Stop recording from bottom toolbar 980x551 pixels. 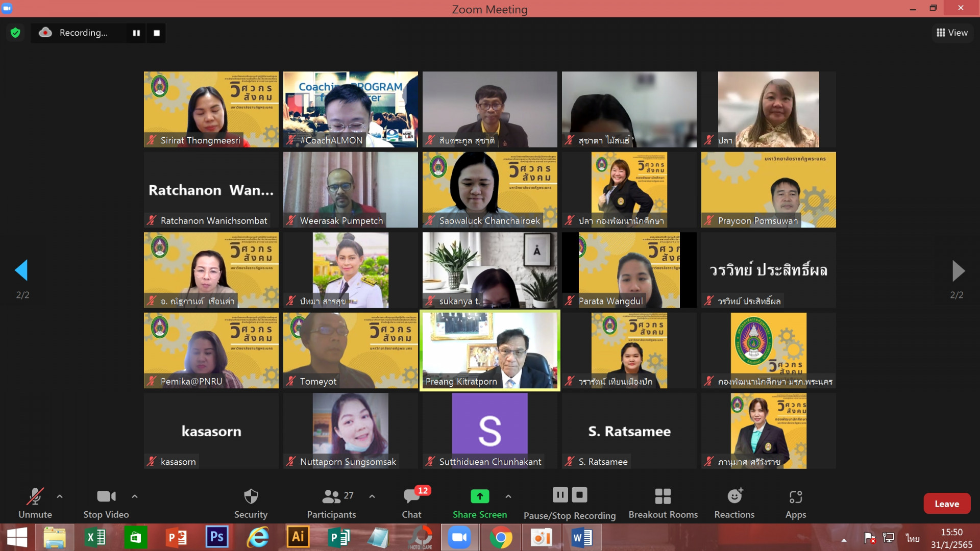click(579, 495)
